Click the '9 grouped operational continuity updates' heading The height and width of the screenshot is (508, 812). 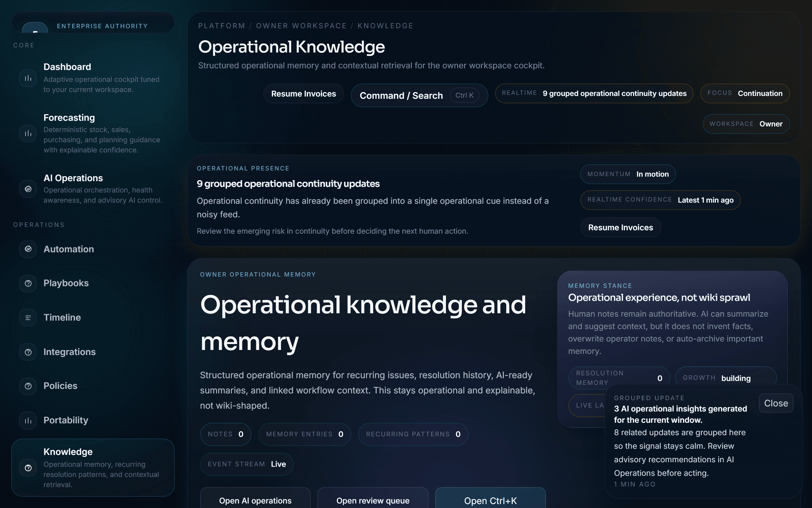point(288,184)
